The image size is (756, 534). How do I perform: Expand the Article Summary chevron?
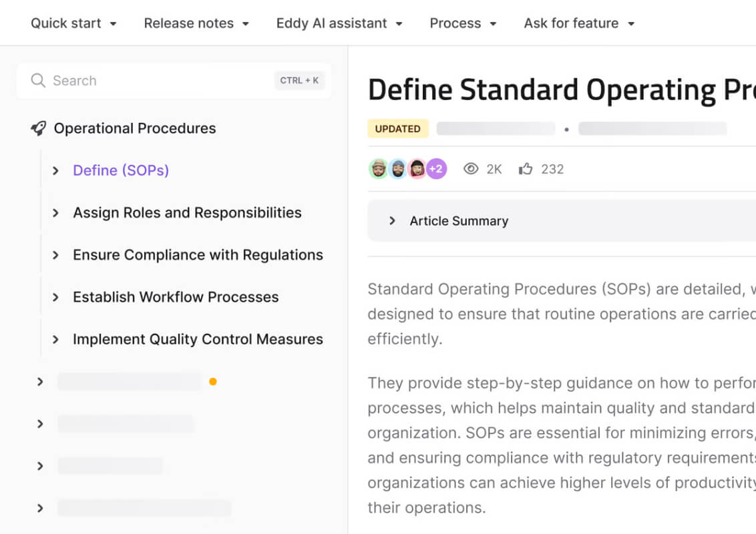pyautogui.click(x=392, y=221)
